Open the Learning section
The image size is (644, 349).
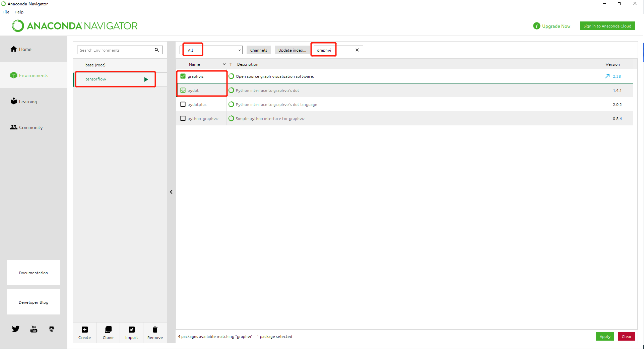point(34,101)
